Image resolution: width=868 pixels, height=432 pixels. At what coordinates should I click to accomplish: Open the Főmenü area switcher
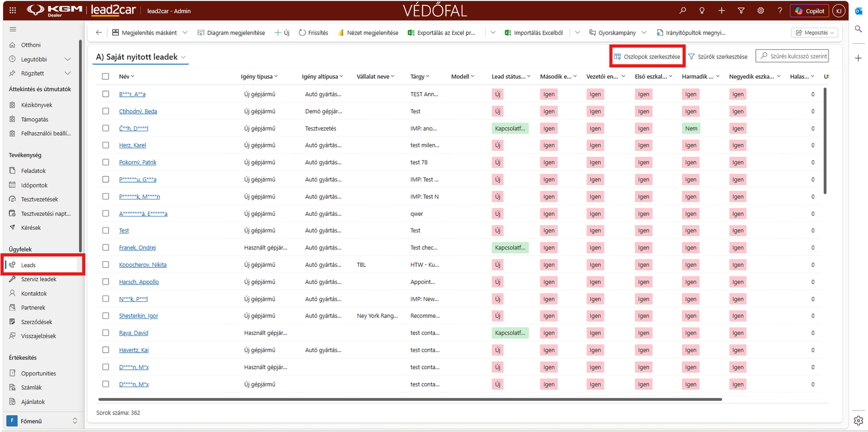pyautogui.click(x=42, y=421)
